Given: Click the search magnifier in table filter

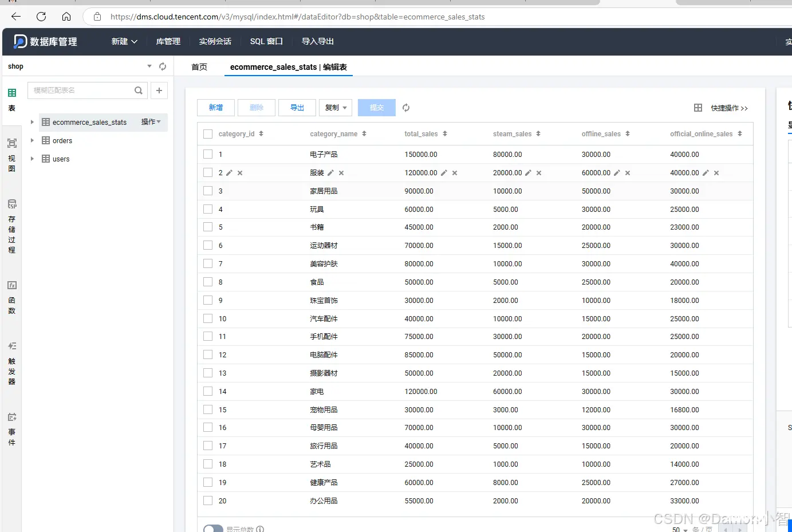Looking at the screenshot, I should [x=139, y=90].
